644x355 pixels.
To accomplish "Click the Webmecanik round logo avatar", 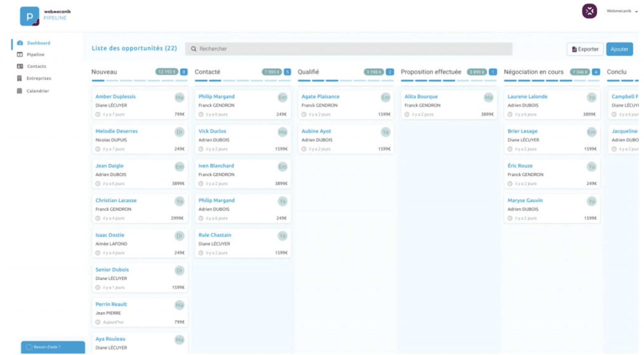I will click(589, 11).
